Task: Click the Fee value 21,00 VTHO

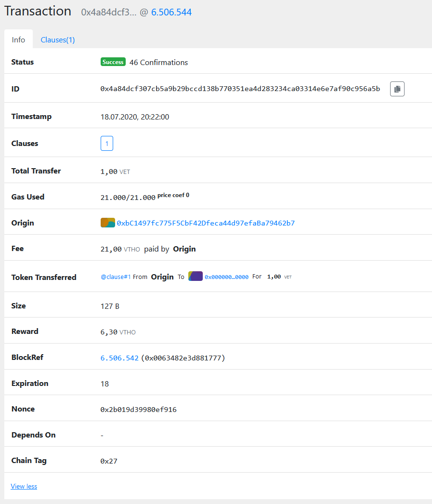Action: pyautogui.click(x=120, y=249)
